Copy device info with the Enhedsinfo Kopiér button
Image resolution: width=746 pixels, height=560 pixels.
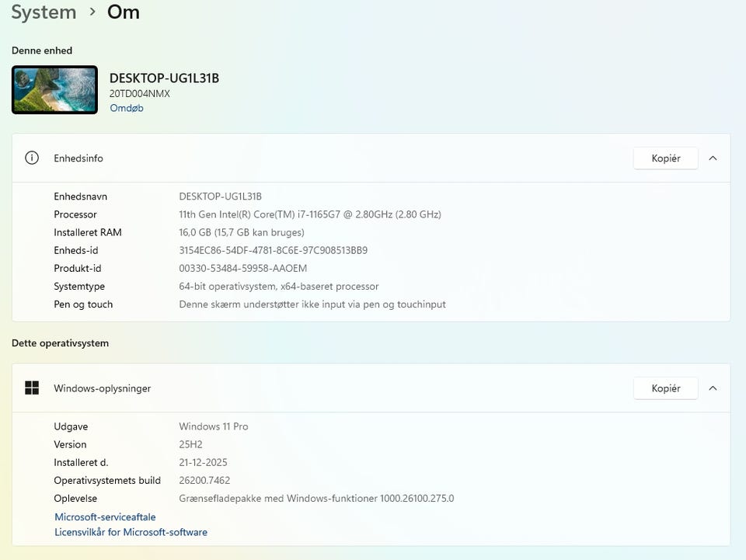(x=665, y=158)
